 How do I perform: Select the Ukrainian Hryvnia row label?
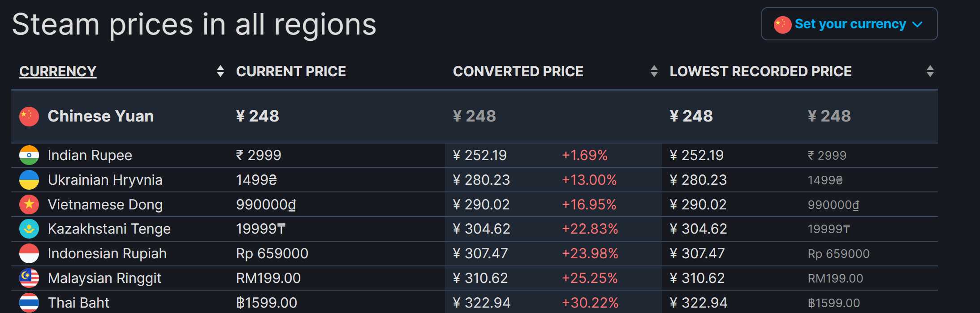pyautogui.click(x=105, y=180)
